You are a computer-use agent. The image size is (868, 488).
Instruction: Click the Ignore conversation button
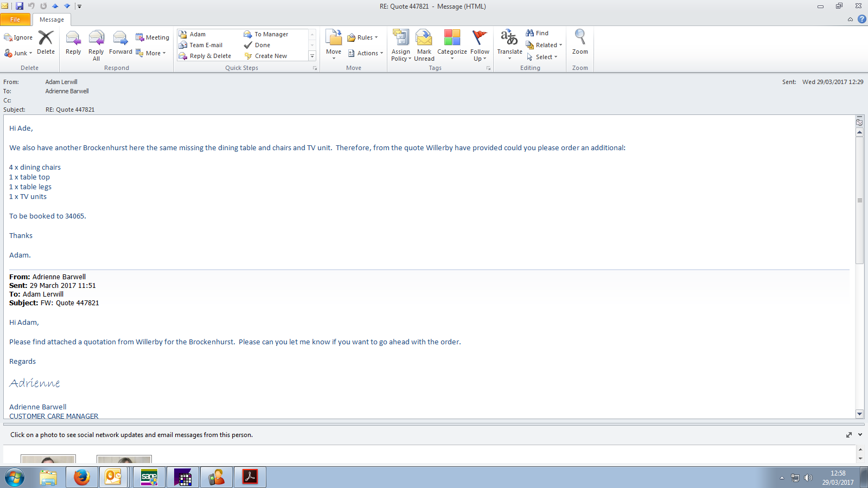(x=18, y=37)
